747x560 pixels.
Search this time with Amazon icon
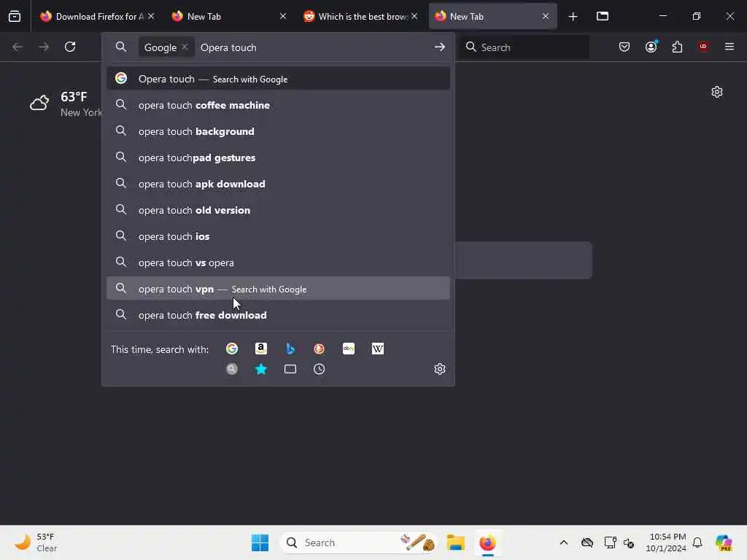tap(261, 349)
